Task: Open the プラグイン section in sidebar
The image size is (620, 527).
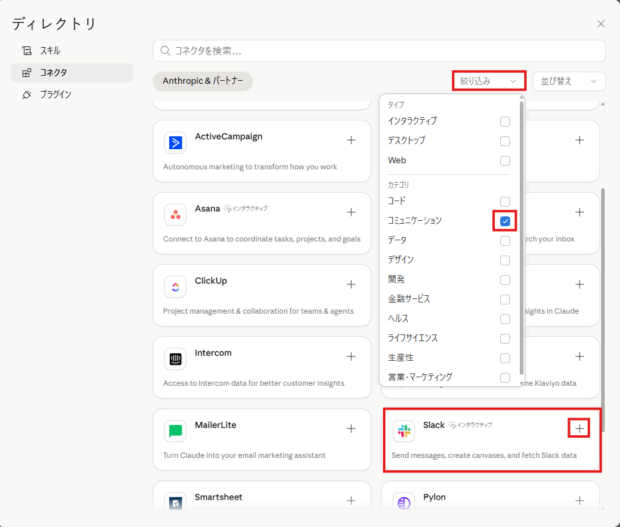Action: tap(55, 95)
